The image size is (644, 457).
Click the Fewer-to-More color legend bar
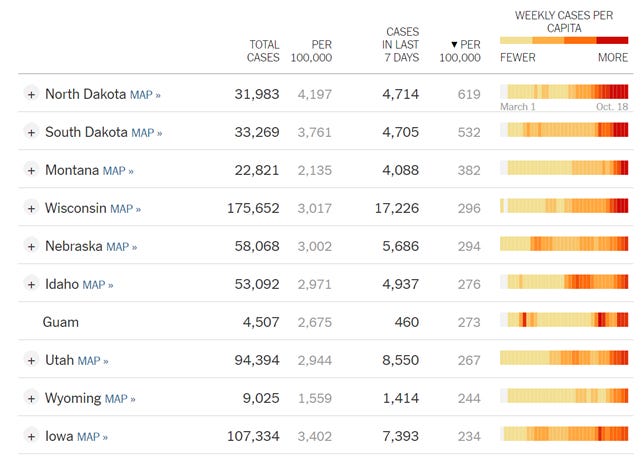tap(564, 40)
